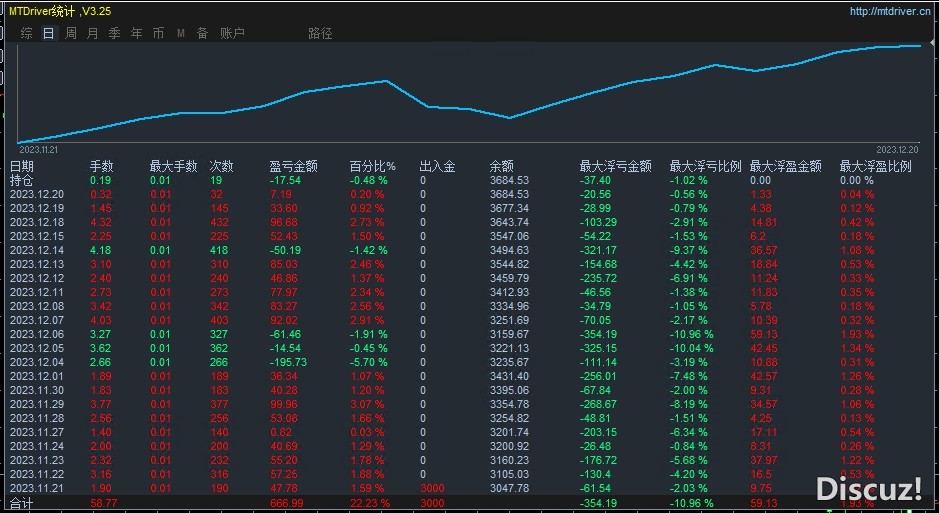
Task: Open the 年 yearly tab
Action: [136, 34]
